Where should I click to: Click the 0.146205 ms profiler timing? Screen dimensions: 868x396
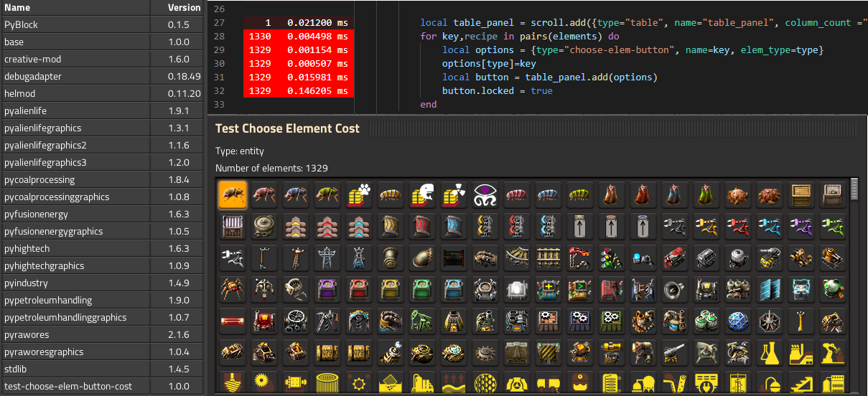(317, 91)
